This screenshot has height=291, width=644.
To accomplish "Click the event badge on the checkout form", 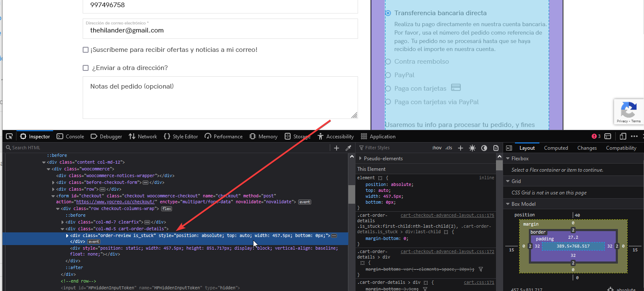I will tap(304, 202).
